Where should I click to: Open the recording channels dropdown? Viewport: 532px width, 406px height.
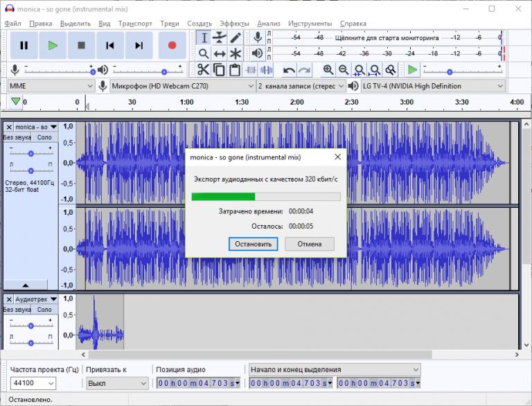pos(301,86)
